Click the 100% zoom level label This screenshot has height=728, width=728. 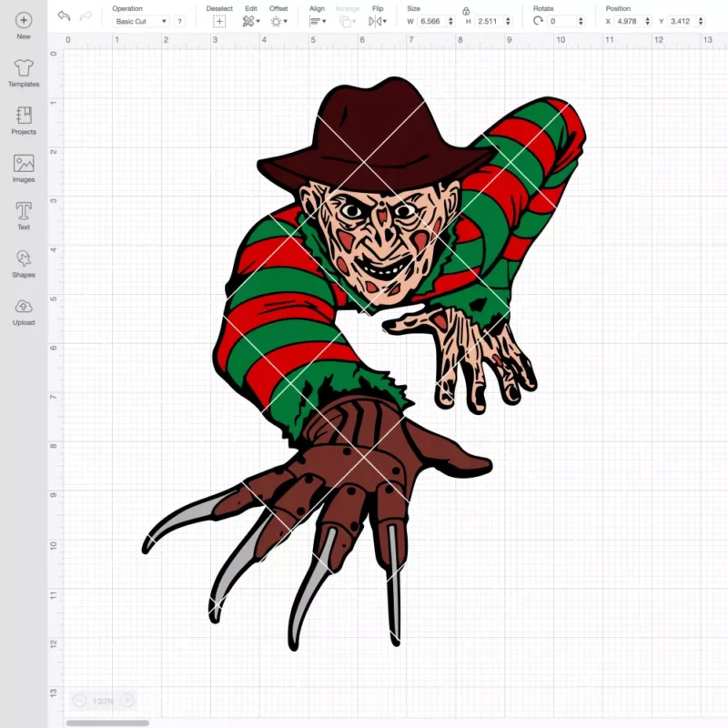coord(103,701)
